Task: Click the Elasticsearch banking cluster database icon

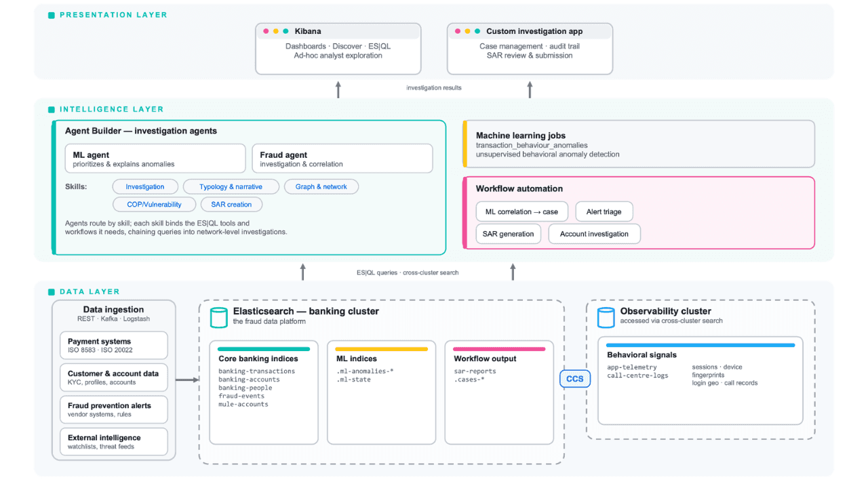Action: click(x=219, y=317)
